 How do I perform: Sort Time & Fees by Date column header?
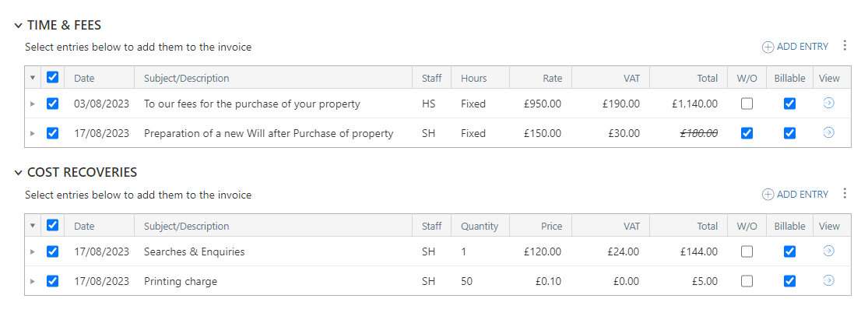84,78
